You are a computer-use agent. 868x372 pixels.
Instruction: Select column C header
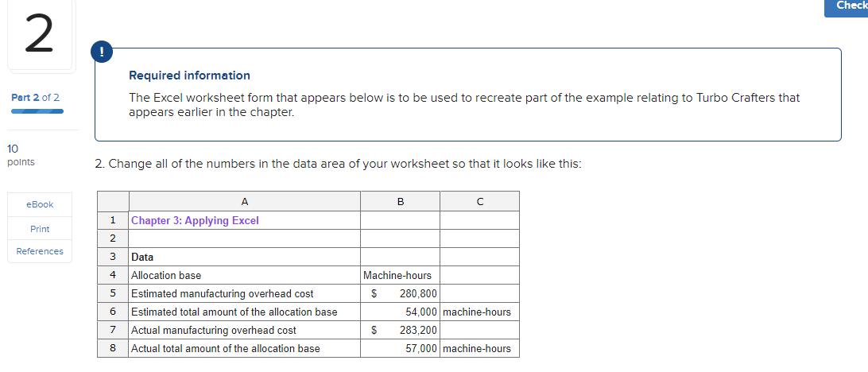coord(480,202)
